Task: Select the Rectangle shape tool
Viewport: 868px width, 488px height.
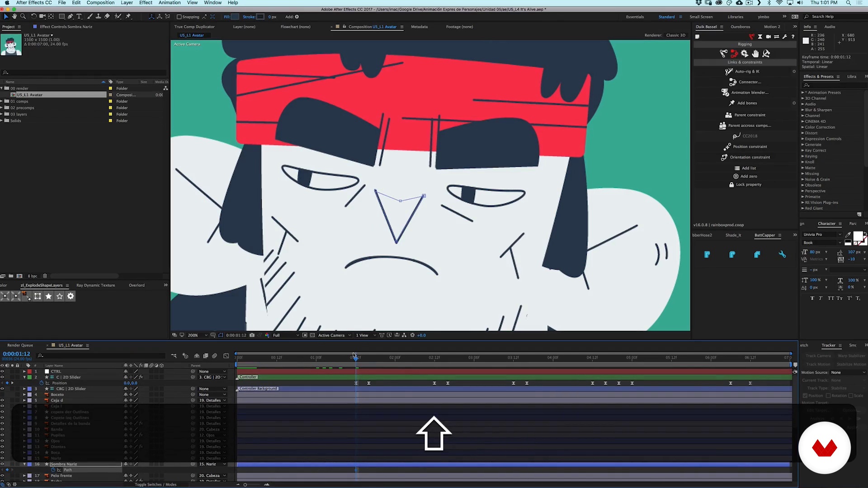Action: 62,16
